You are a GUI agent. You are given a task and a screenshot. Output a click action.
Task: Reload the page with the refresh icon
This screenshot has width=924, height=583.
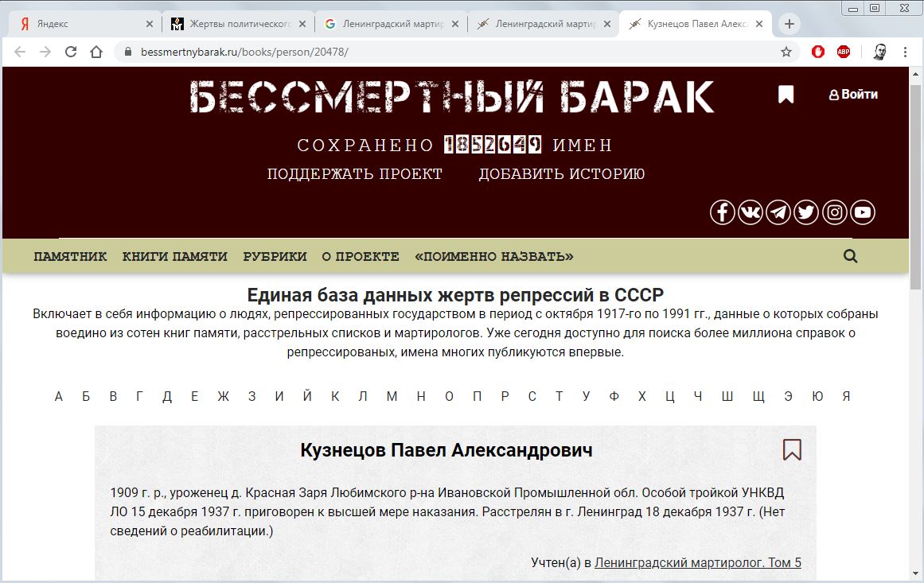click(69, 51)
